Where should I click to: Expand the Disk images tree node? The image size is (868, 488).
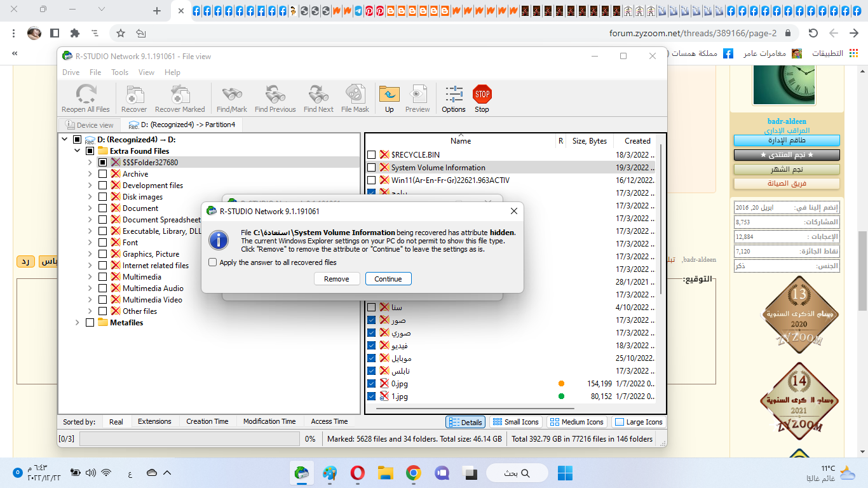click(x=90, y=196)
